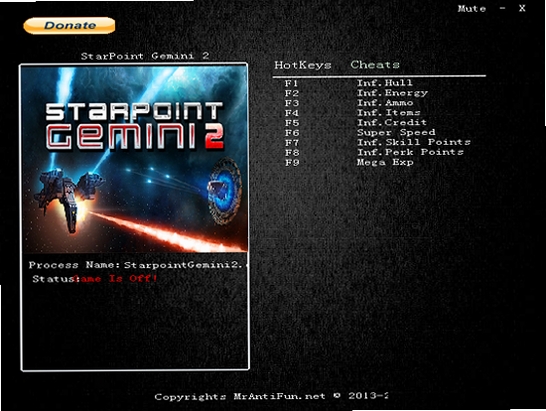The height and width of the screenshot is (411, 546).
Task: Click the red Game Is Off status
Action: pyautogui.click(x=116, y=279)
